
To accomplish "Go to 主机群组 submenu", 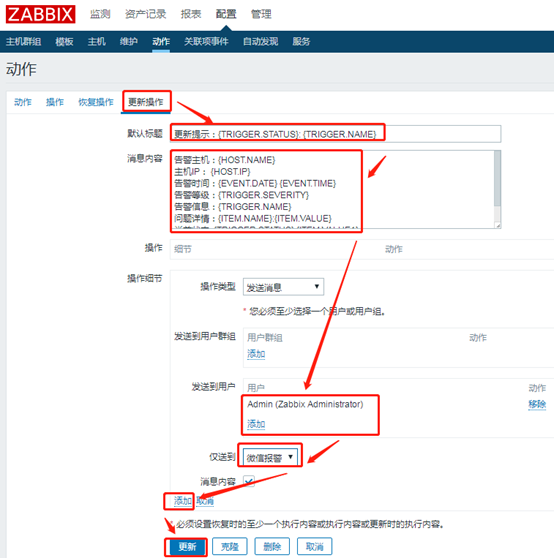I will (23, 42).
